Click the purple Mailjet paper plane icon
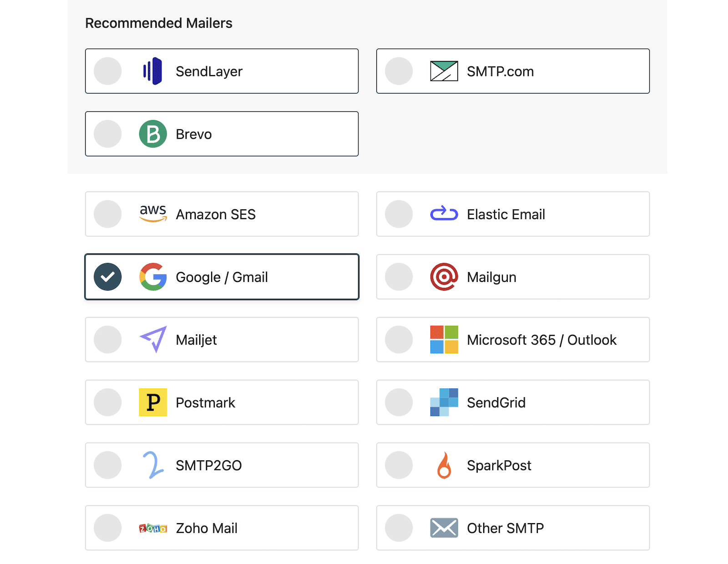Screen dimensions: 728x564 (153, 340)
